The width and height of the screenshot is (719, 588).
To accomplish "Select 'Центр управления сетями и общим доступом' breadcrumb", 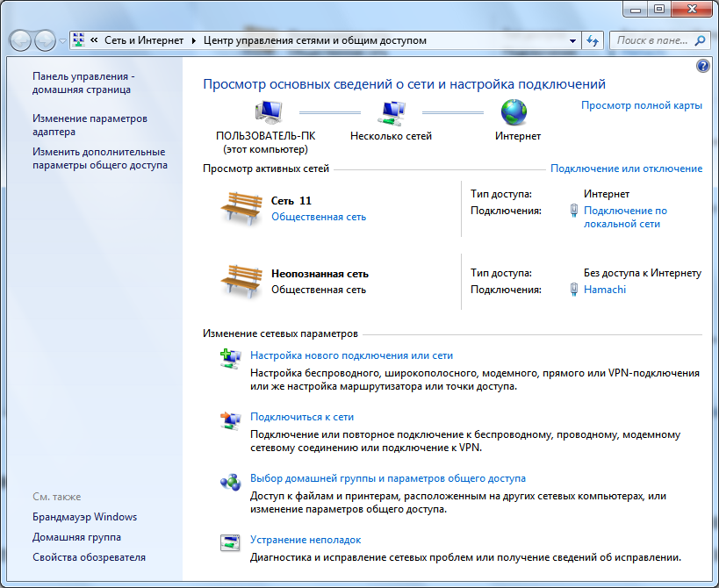I will tap(315, 40).
